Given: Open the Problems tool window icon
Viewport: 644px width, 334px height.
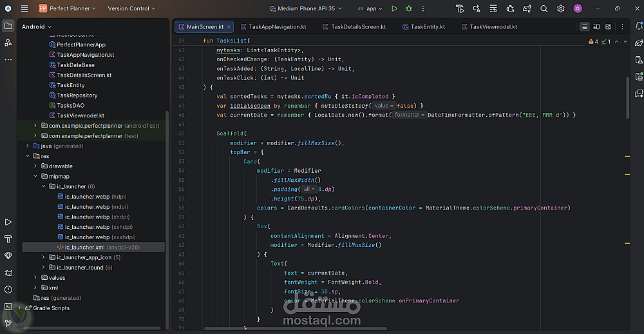Looking at the screenshot, I should click(x=8, y=290).
